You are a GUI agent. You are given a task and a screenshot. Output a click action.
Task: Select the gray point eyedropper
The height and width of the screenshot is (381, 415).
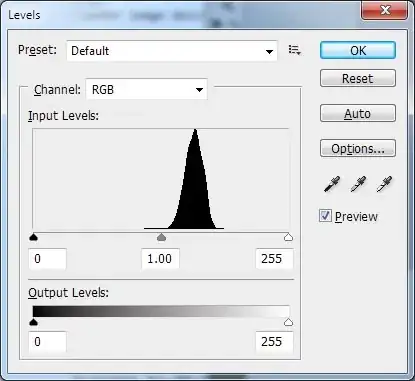pyautogui.click(x=358, y=184)
